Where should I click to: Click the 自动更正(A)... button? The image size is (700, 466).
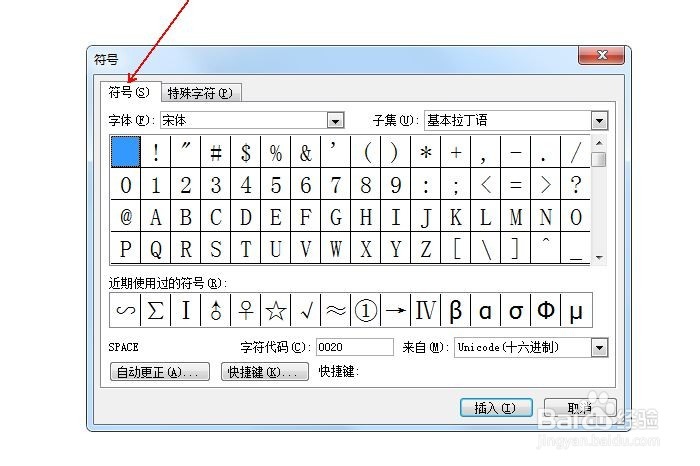tap(160, 372)
